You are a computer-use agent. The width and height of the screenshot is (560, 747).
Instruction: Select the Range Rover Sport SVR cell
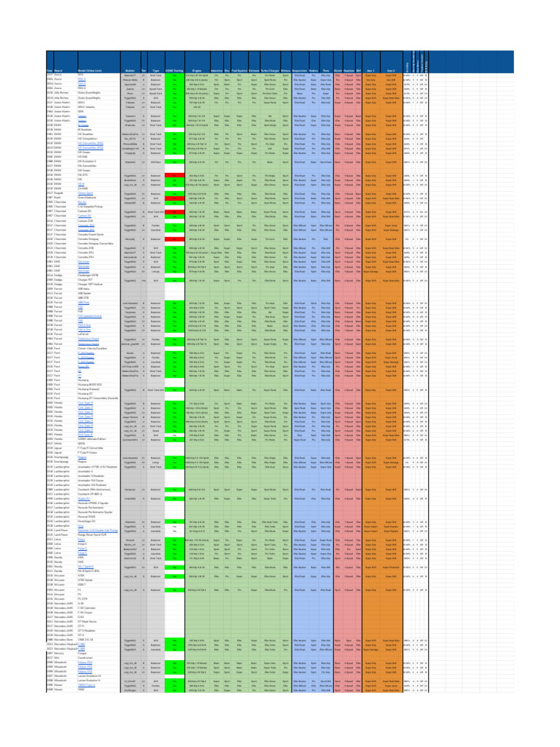[x=98, y=535]
